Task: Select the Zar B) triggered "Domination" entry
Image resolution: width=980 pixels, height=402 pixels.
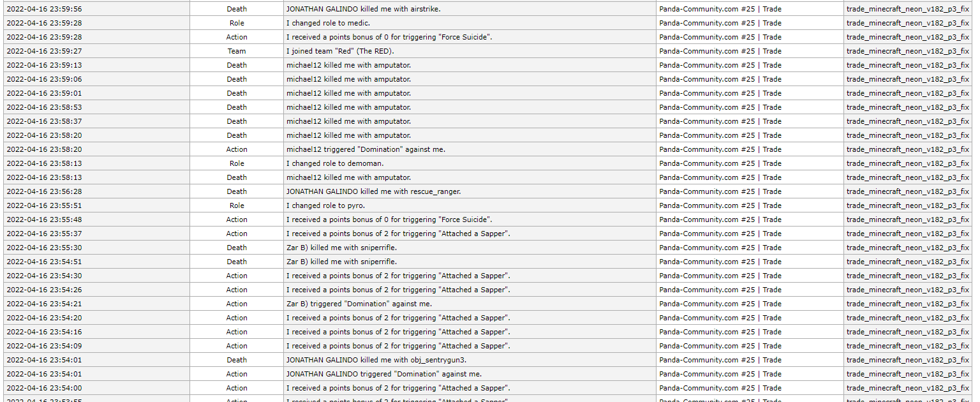Action: pos(359,304)
